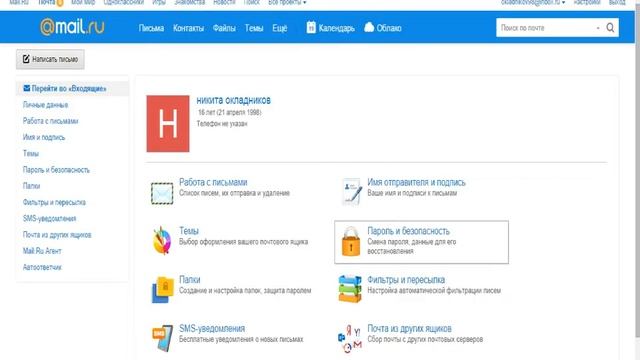Click the envelope icon for Работа с письмами
Image resolution: width=640 pixels, height=360 pixels.
[162, 193]
